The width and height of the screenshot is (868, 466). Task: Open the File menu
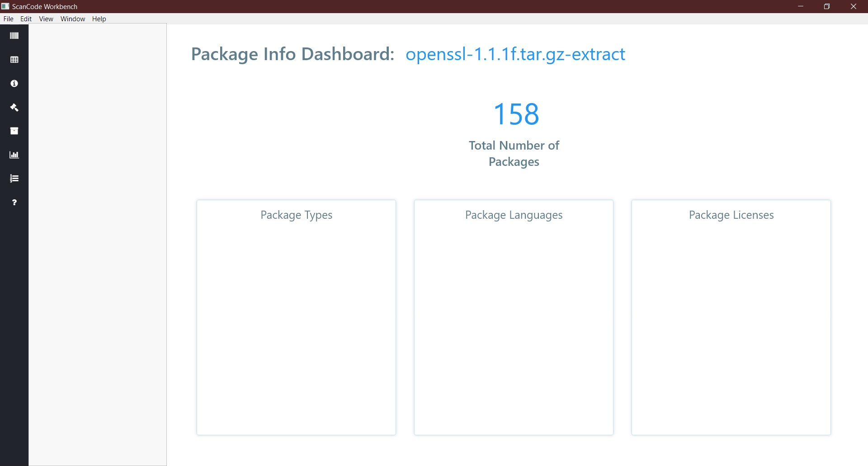tap(8, 19)
